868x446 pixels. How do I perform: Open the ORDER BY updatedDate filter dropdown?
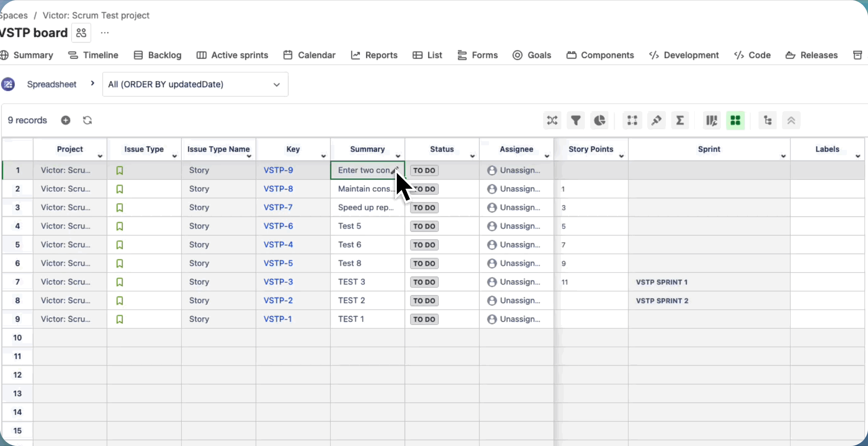click(195, 84)
